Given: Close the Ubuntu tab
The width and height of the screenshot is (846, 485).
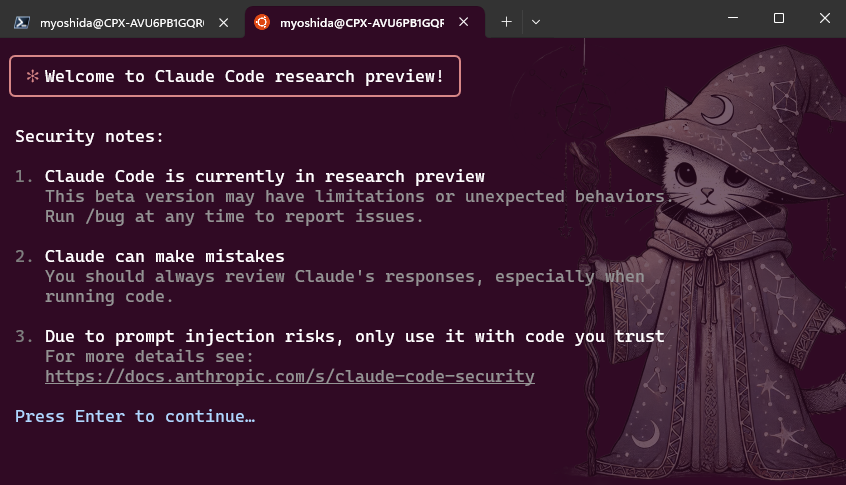Looking at the screenshot, I should 463,22.
